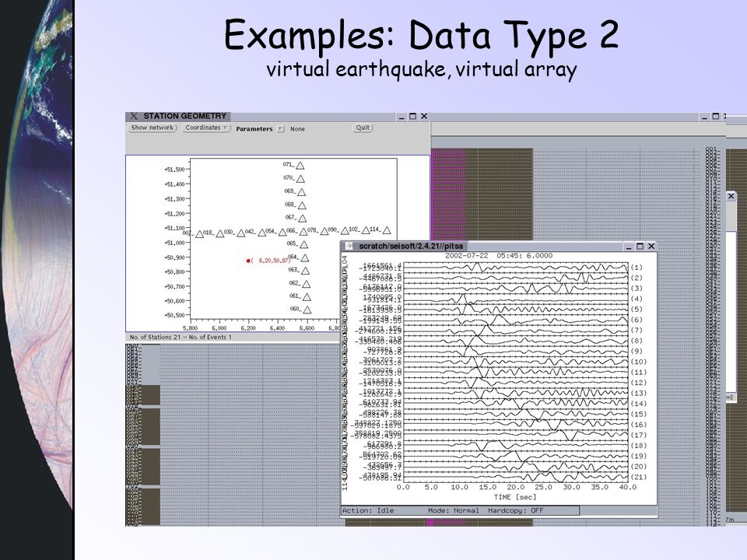The image size is (747, 560).
Task: Click the Show network button
Action: (x=153, y=128)
